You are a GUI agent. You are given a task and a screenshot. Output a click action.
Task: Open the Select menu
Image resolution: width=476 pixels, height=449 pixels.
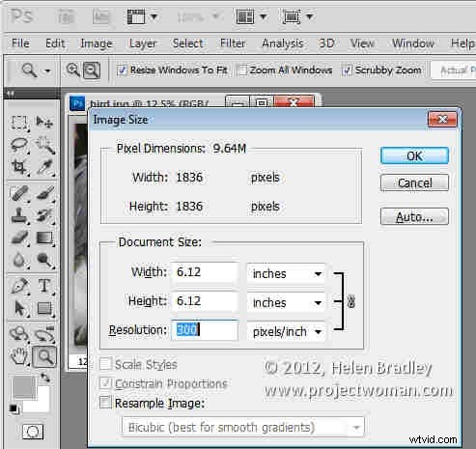[x=187, y=43]
